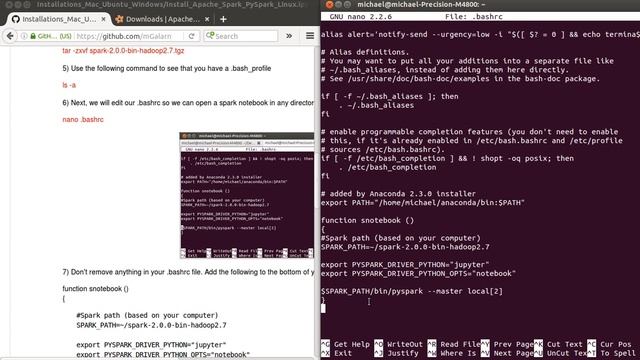Click nano 'WriteOut' shortcut label
The height and width of the screenshot is (360, 640).
(x=405, y=344)
